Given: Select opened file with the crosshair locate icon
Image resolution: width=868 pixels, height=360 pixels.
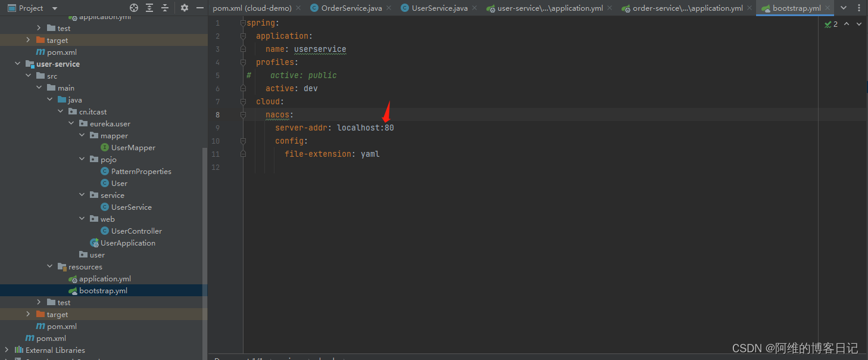Looking at the screenshot, I should click(x=133, y=8).
